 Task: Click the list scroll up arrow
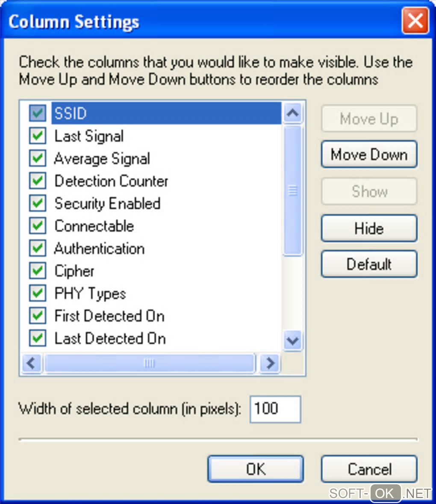(293, 113)
